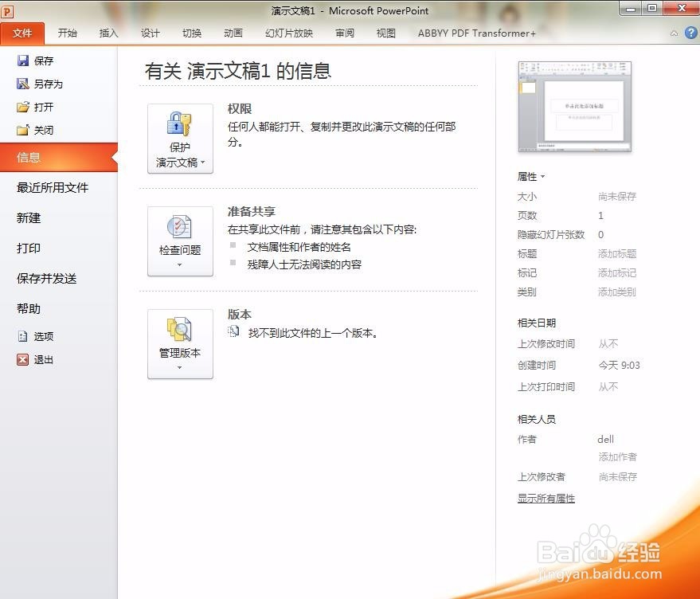Viewport: 700px width, 599px height.
Task: Switch to the 审阅 tab
Action: [x=345, y=33]
